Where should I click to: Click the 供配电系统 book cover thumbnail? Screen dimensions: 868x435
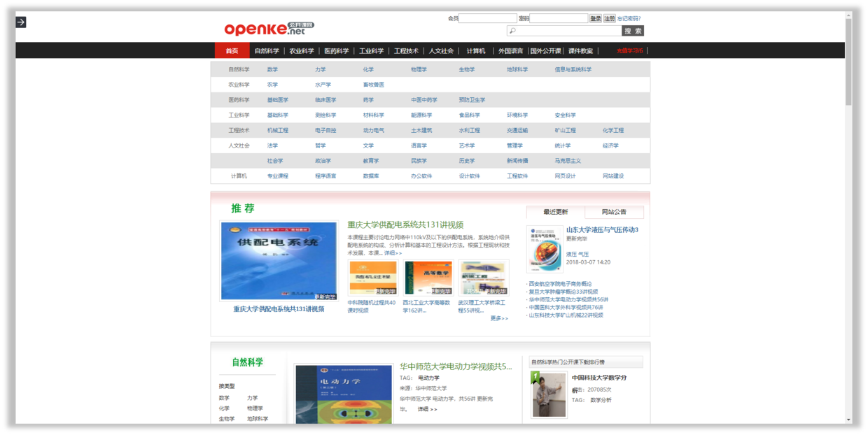click(279, 259)
